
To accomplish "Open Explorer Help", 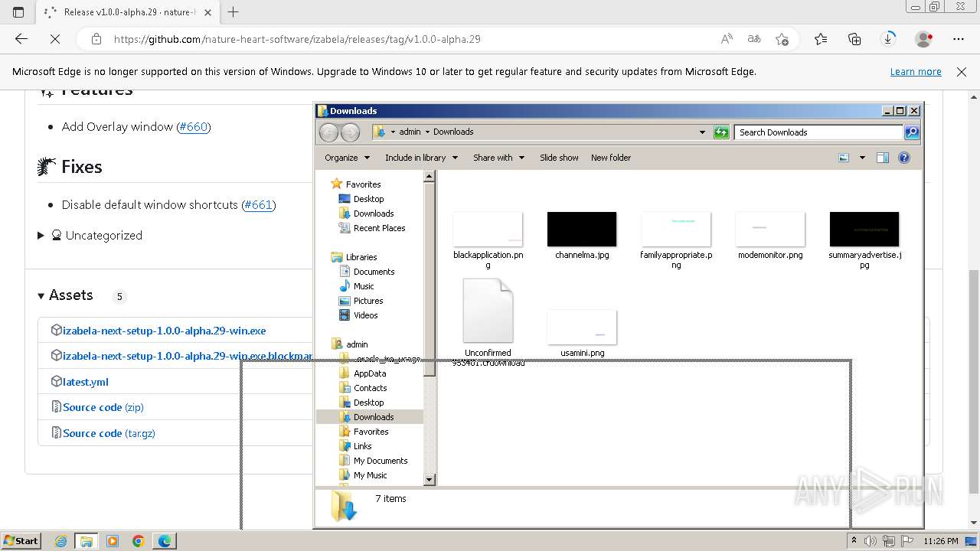I will (904, 158).
